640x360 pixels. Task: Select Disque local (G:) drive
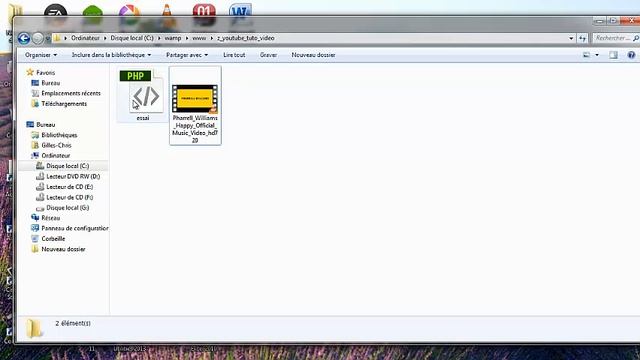pyautogui.click(x=67, y=208)
